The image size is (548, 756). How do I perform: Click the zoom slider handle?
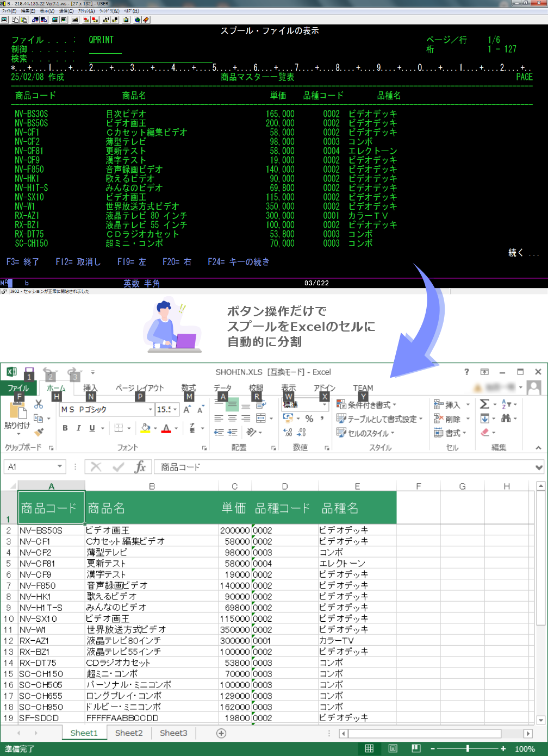click(x=468, y=748)
